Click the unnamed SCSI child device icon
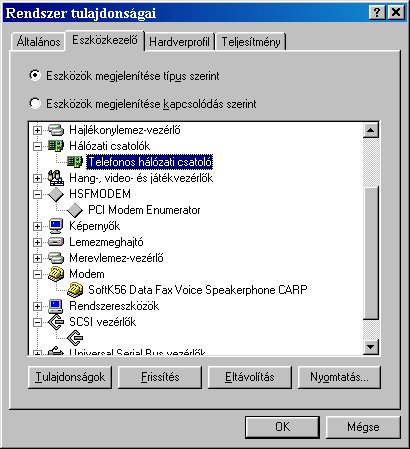 tap(75, 338)
